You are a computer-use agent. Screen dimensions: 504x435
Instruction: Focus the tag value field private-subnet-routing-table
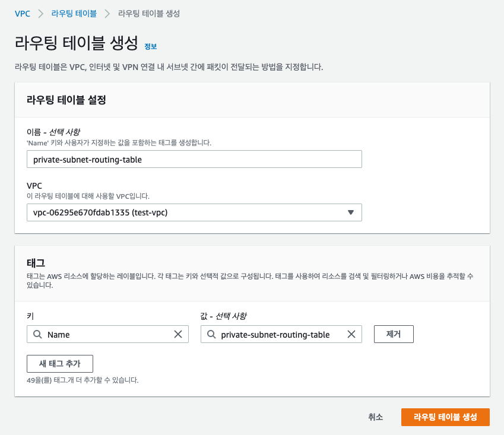(281, 335)
